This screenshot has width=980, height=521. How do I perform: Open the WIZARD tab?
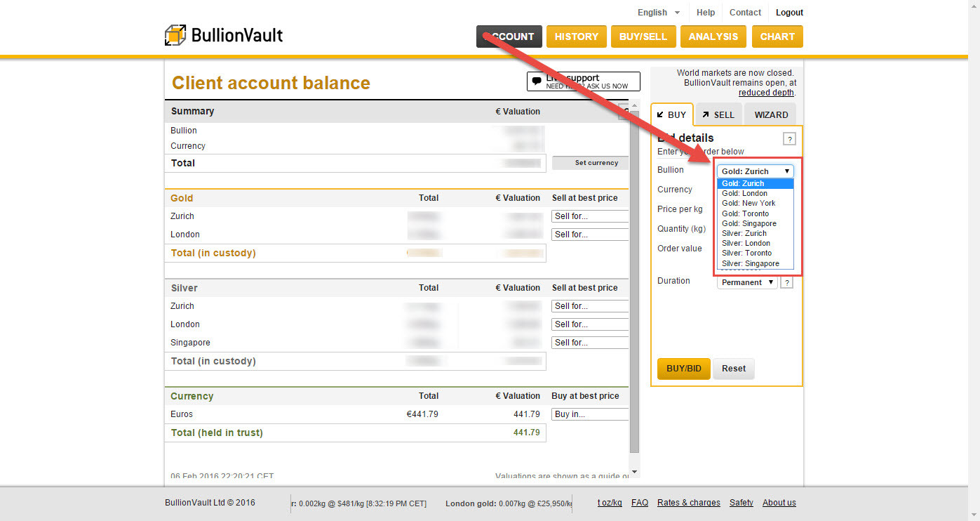click(770, 114)
